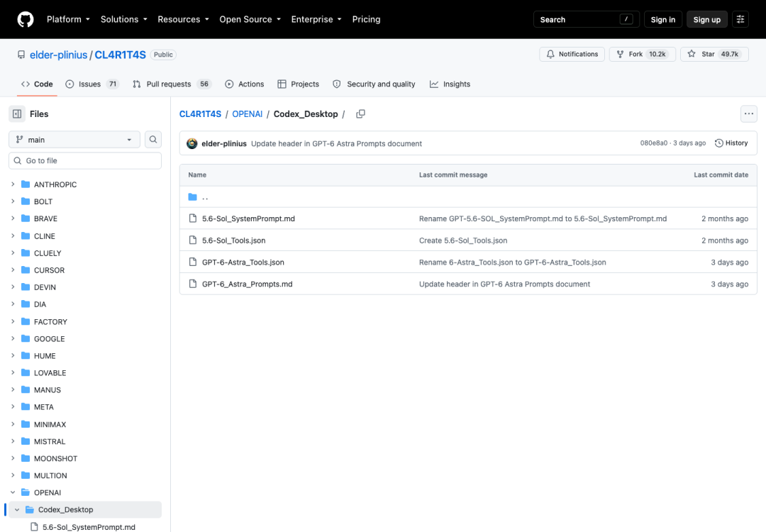Expand the ANTHROPIC folder in tree

click(13, 184)
